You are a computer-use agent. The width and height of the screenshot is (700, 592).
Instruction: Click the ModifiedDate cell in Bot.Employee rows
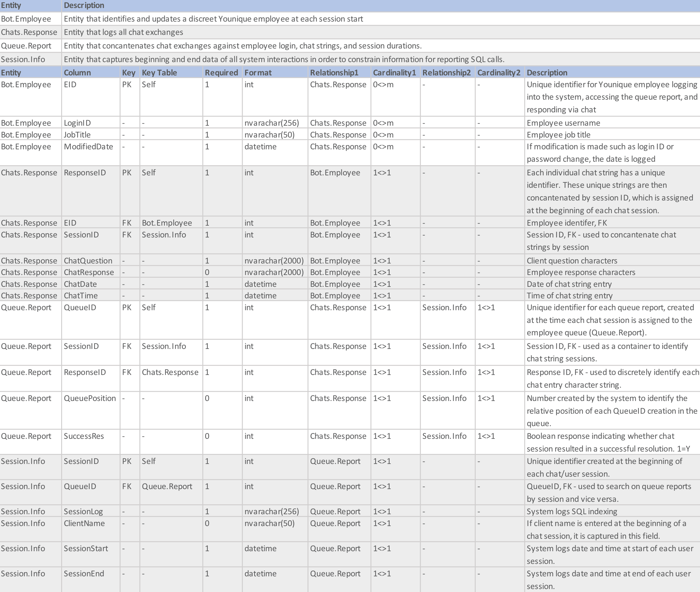(90, 153)
